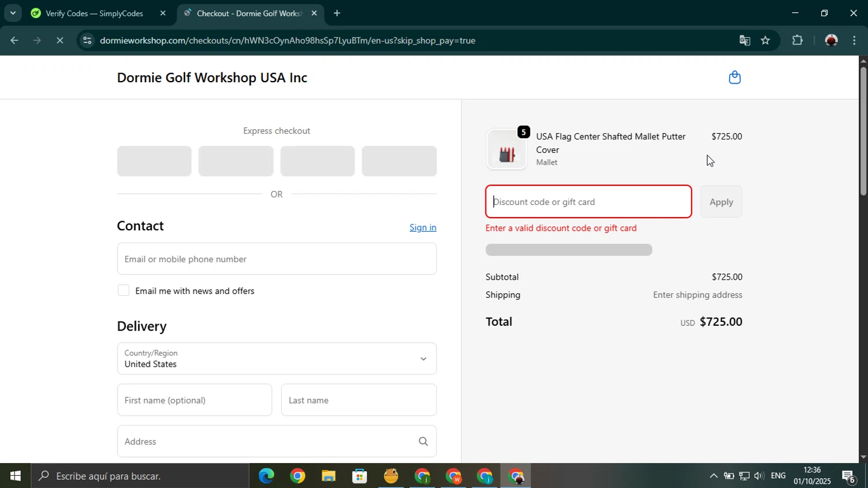Click the Windows taskbar search box
The height and width of the screenshot is (488, 868).
coord(140,476)
